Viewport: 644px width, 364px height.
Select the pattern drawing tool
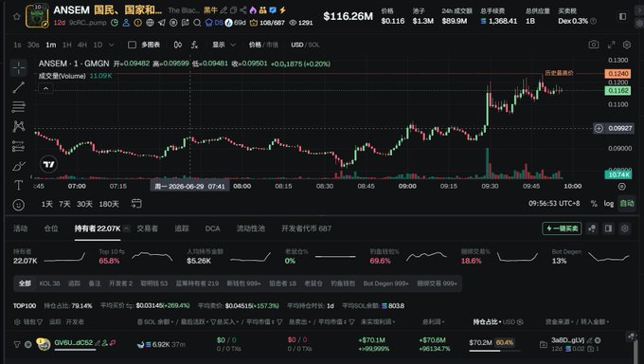[x=19, y=126]
